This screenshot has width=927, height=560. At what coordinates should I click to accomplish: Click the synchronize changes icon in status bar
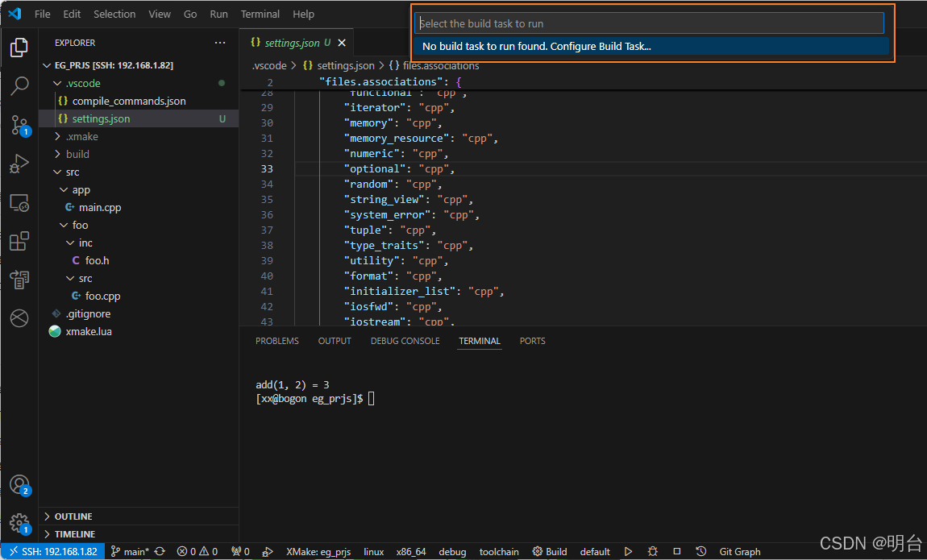pos(160,552)
